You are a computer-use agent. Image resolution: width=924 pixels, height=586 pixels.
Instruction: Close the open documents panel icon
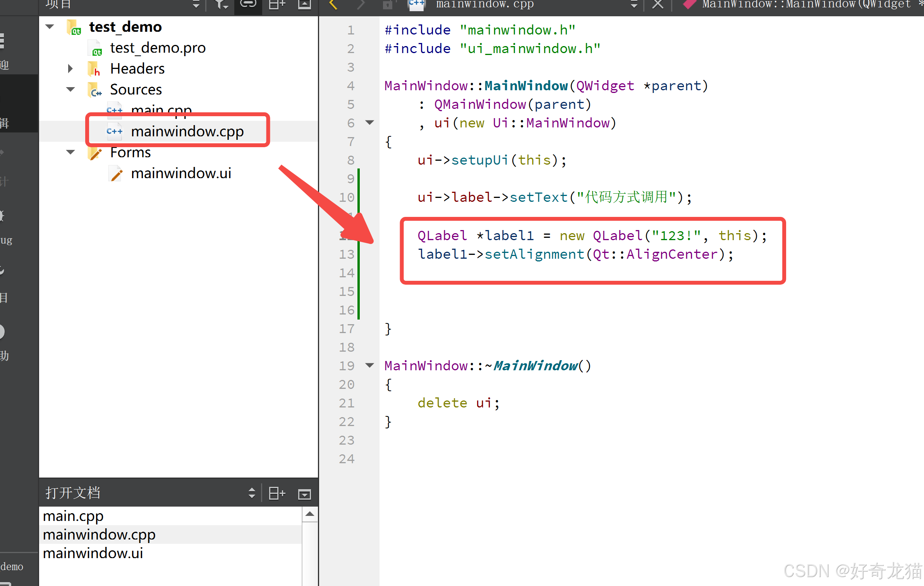305,494
